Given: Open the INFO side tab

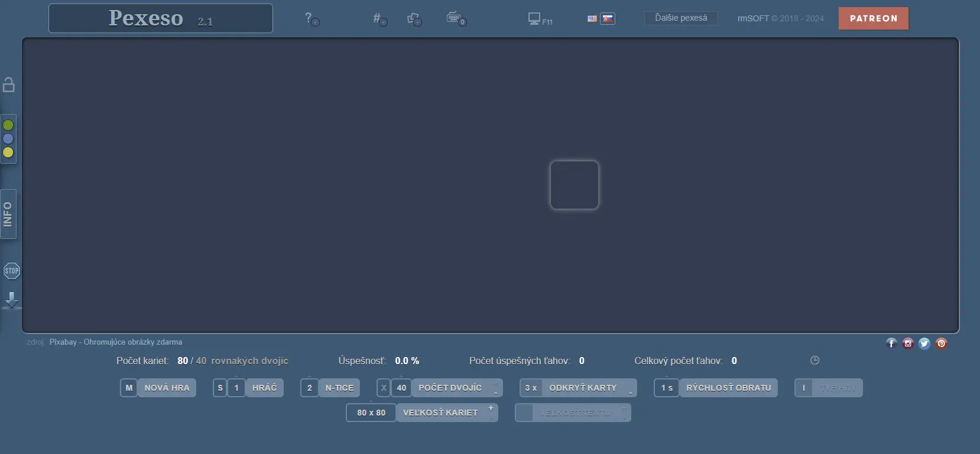Looking at the screenshot, I should point(8,214).
